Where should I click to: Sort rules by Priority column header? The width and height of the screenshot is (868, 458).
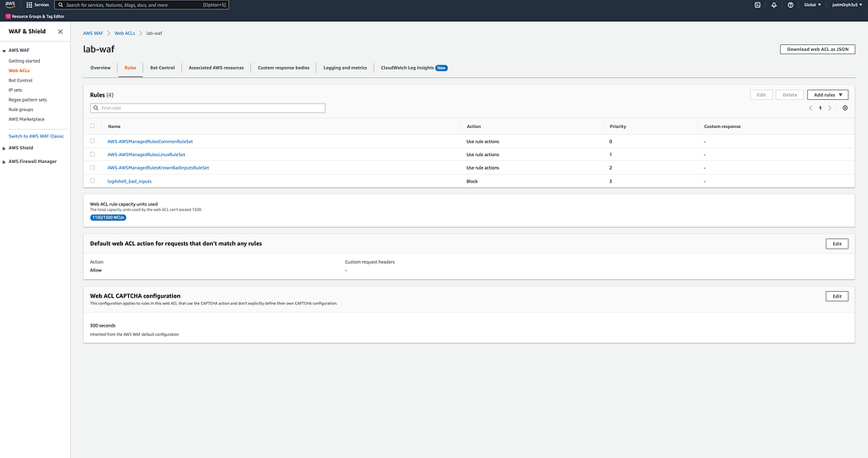click(x=618, y=126)
